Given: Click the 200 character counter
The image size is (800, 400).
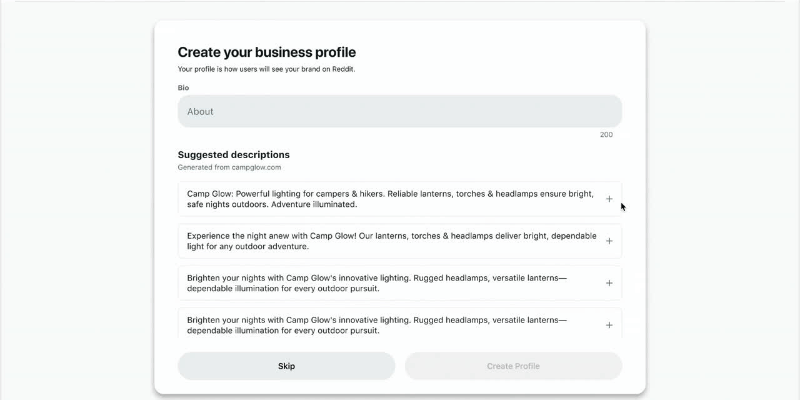Looking at the screenshot, I should pyautogui.click(x=606, y=135).
